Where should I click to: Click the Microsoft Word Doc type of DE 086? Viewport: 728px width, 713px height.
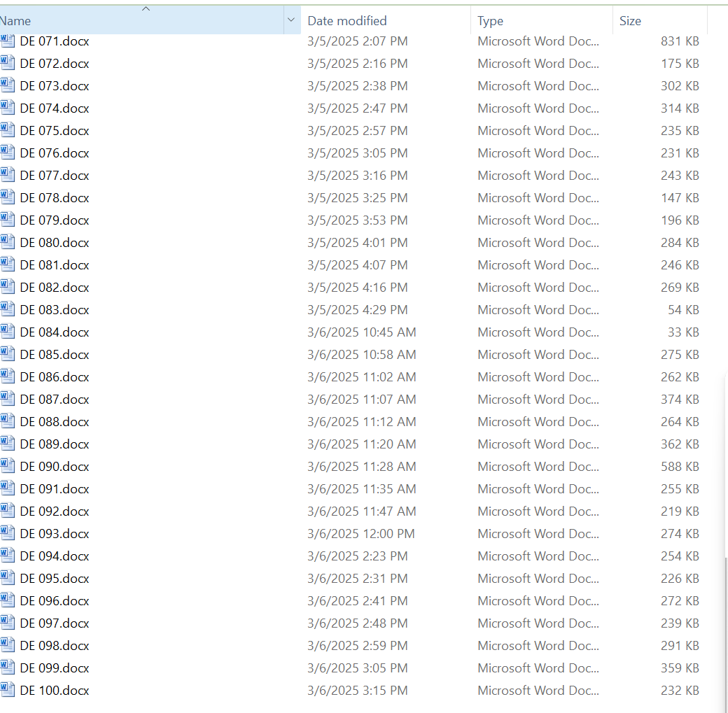(x=538, y=377)
